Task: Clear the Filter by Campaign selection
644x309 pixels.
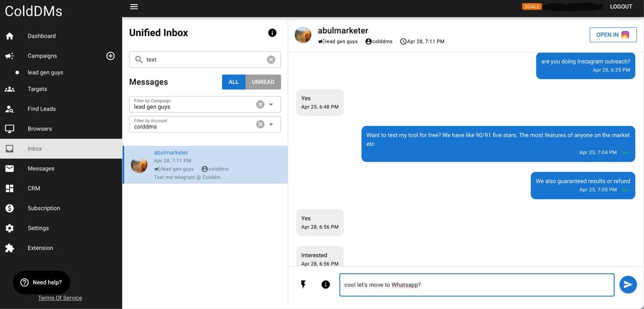Action: (260, 104)
